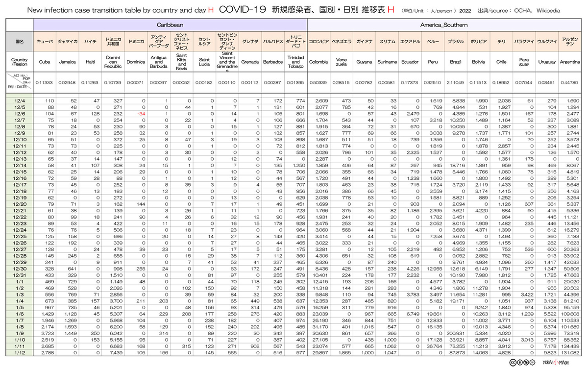This screenshot has height=370, width=588.
Task: Select the 12/25 date row label
Action: pos(19,236)
